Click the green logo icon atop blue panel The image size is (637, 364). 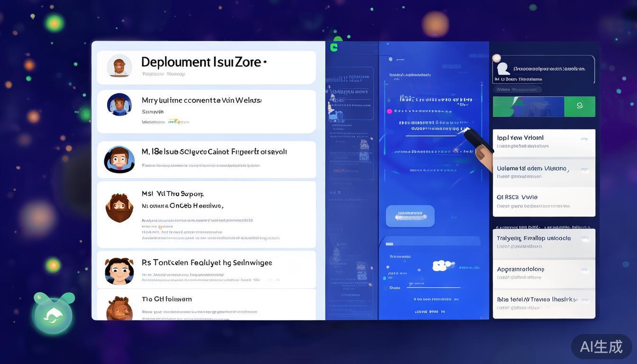tap(334, 47)
